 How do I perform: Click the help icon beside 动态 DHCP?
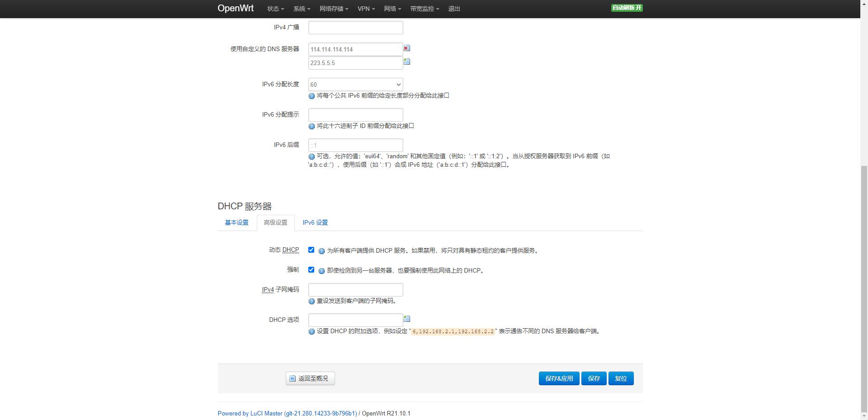coord(321,251)
